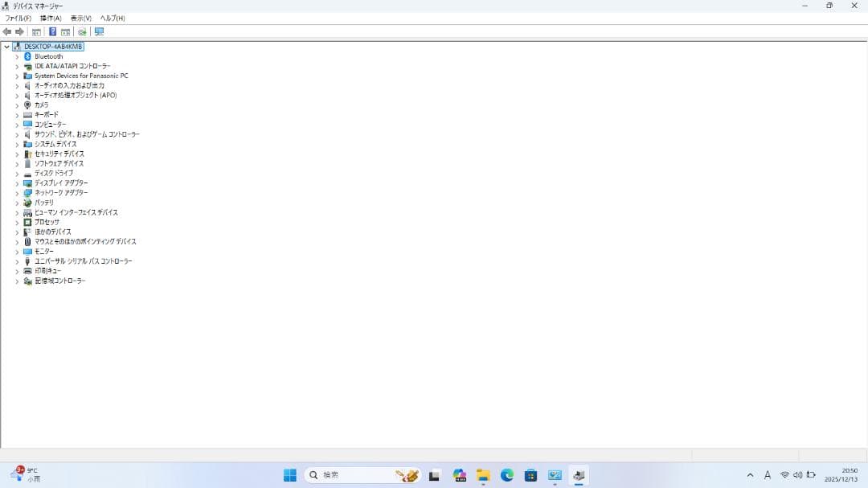868x488 pixels.
Task: Select the Bluetooth device category
Action: click(x=48, y=56)
